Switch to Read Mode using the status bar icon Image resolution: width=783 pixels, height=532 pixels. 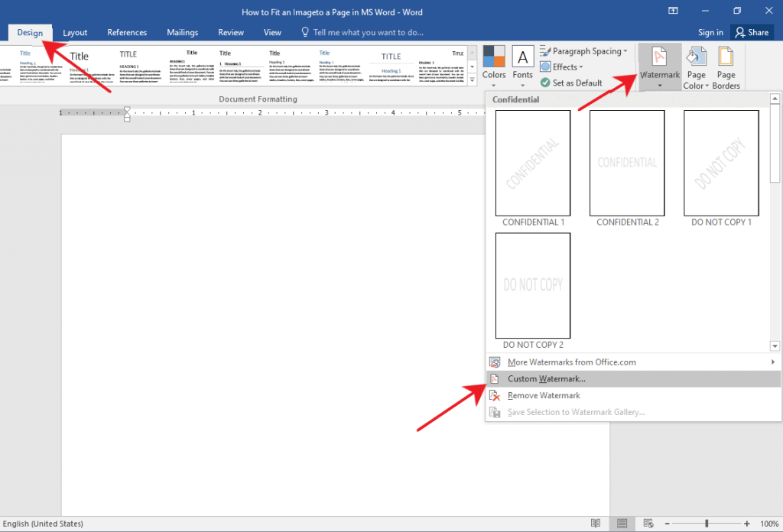[596, 523]
